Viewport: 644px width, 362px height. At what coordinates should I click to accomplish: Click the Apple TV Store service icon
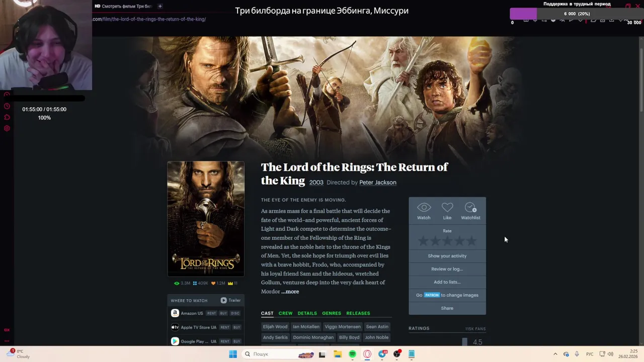175,327
